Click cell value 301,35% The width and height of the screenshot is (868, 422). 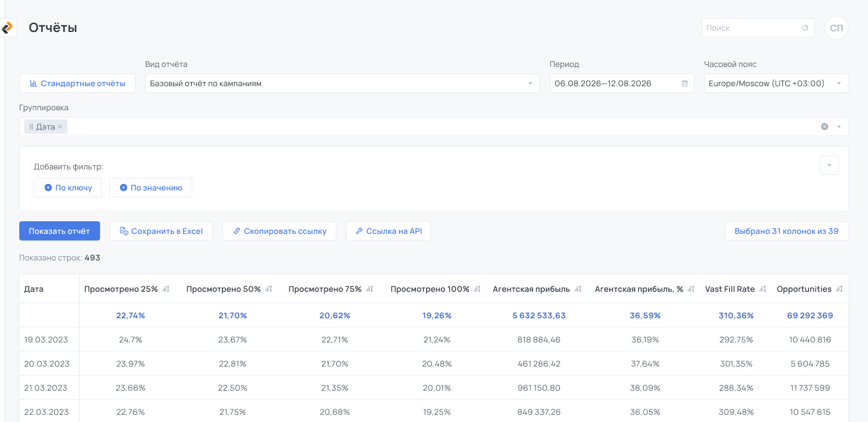(x=736, y=364)
